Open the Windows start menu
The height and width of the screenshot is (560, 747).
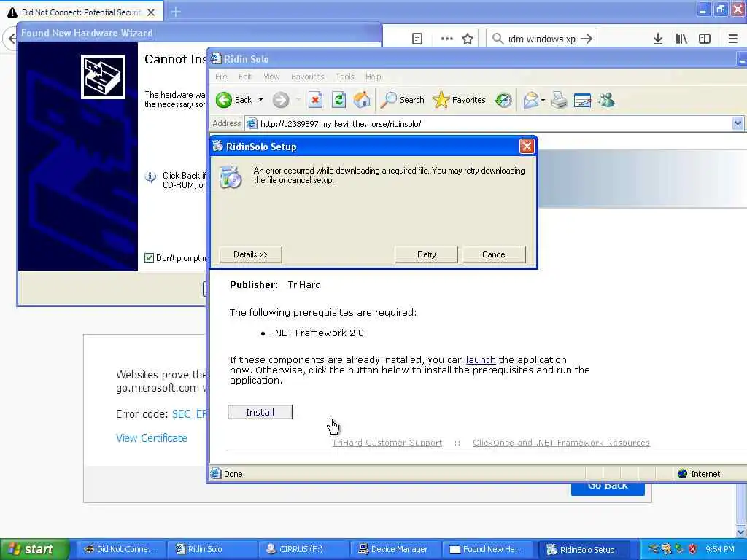point(34,549)
